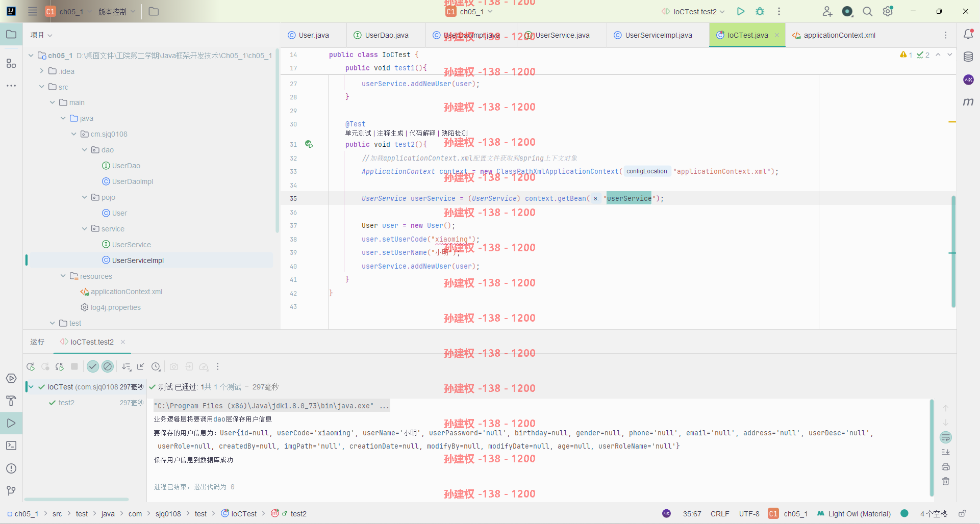
Task: Expand the .idea folder
Action: [42, 71]
